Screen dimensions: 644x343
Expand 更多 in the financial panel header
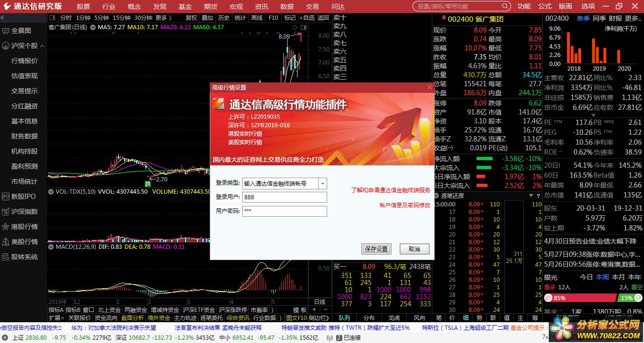[633, 18]
